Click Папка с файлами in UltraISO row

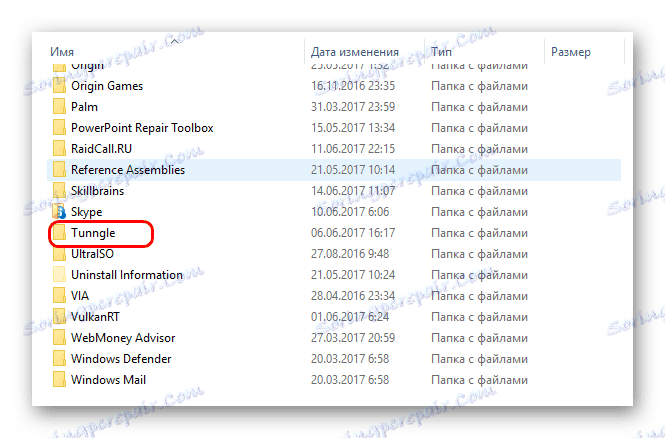coord(479,254)
